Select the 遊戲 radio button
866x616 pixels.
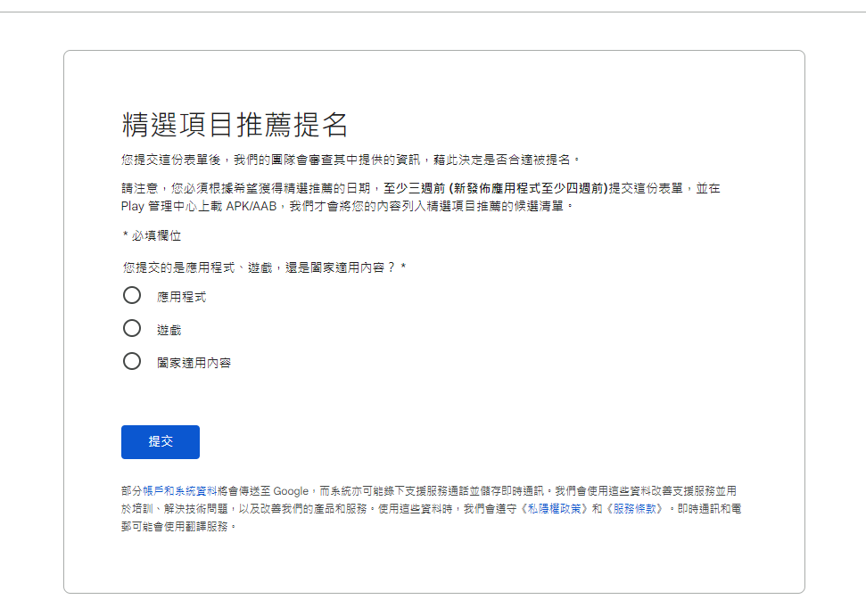pyautogui.click(x=132, y=329)
